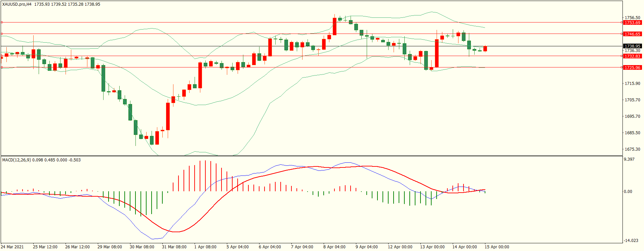Image resolution: width=644 pixels, height=251 pixels.
Task: Click the 8 Apr 04:00 time axis label
Action: click(x=334, y=247)
